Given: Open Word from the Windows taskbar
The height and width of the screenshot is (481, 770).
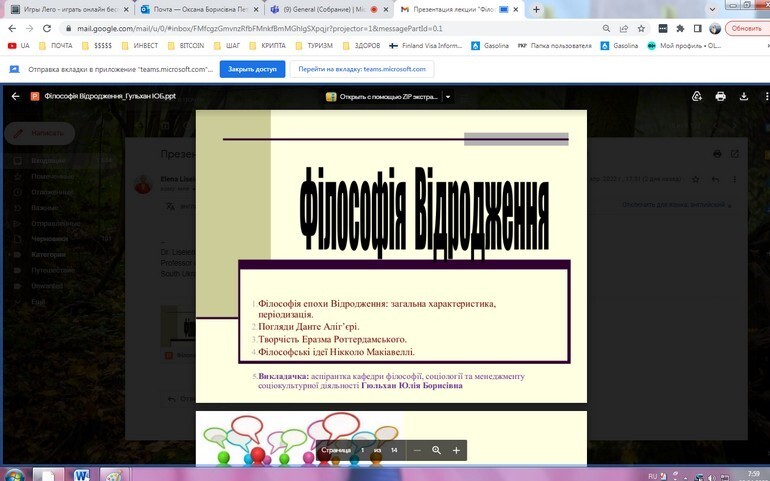Looking at the screenshot, I should point(80,473).
